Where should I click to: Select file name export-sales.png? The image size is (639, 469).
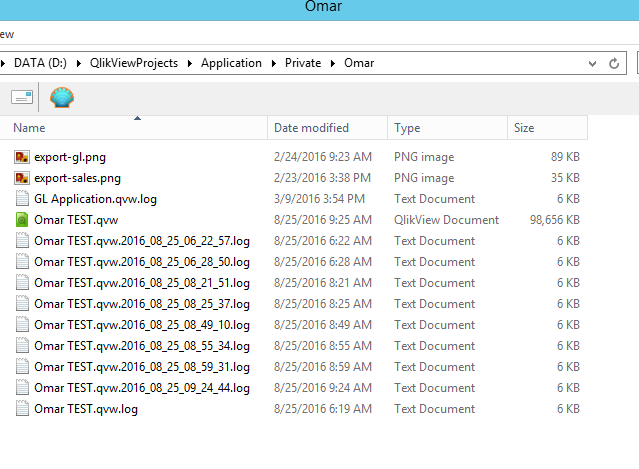click(77, 178)
